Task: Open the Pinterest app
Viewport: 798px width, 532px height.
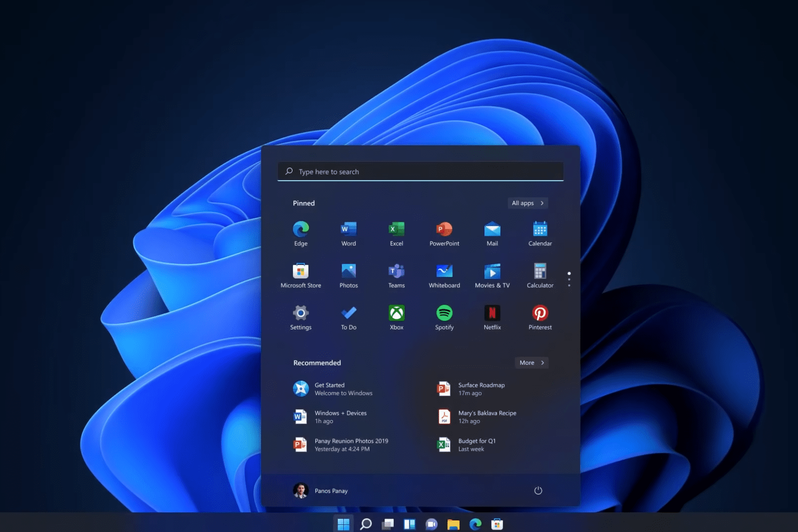Action: 540,317
